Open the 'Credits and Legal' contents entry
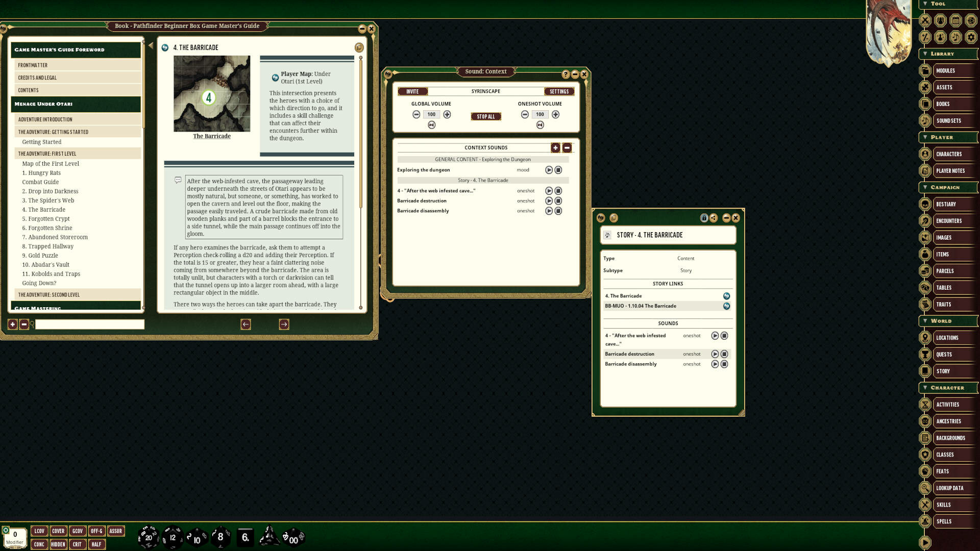Image resolution: width=980 pixels, height=551 pixels. (x=37, y=78)
